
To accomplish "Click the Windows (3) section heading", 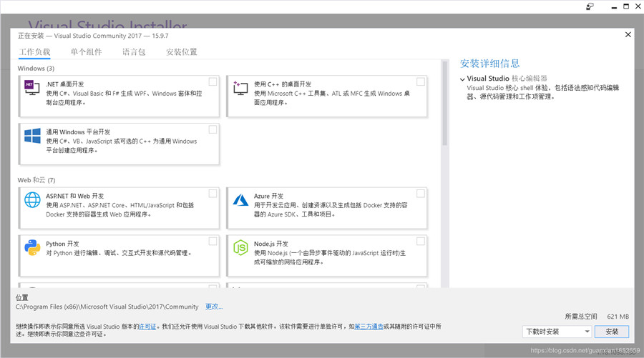I will click(36, 69).
